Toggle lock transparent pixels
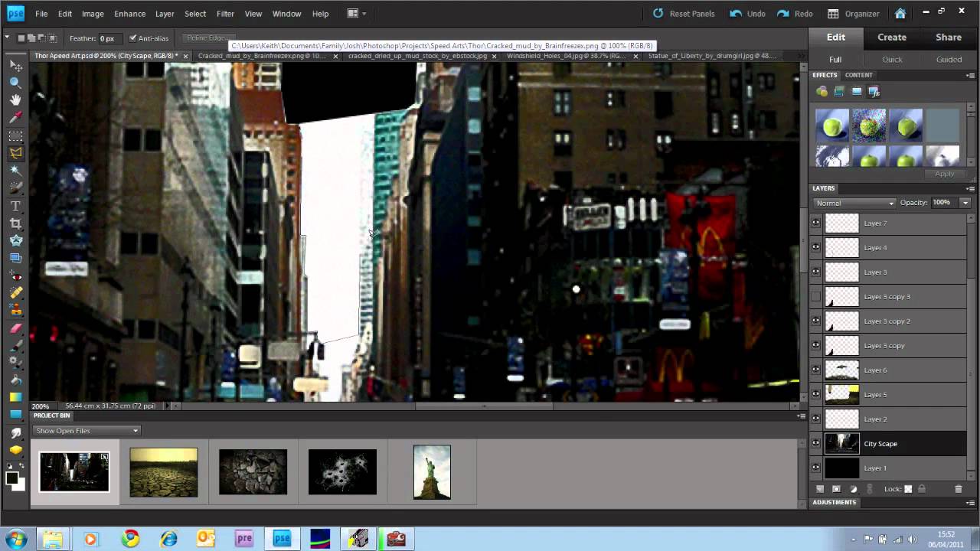 pyautogui.click(x=908, y=488)
